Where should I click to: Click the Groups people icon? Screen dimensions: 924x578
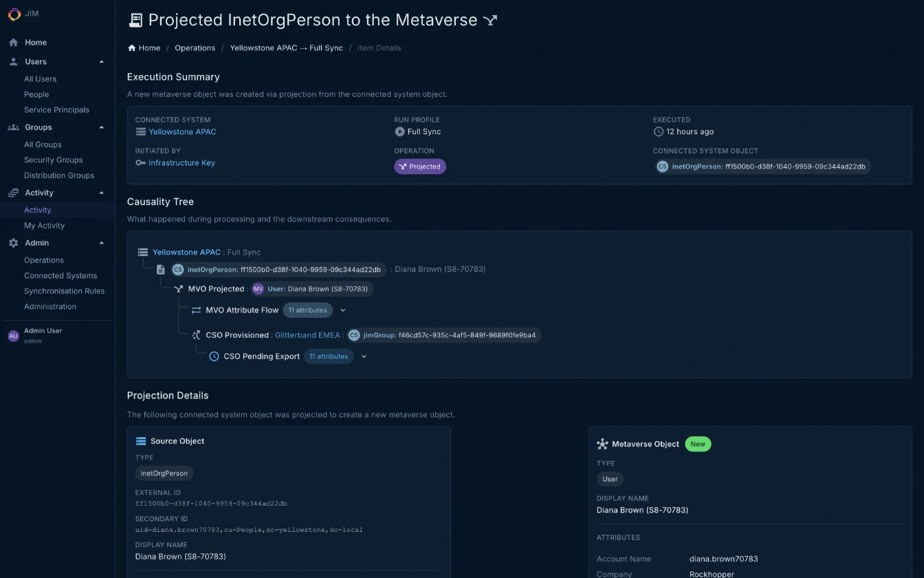point(13,127)
